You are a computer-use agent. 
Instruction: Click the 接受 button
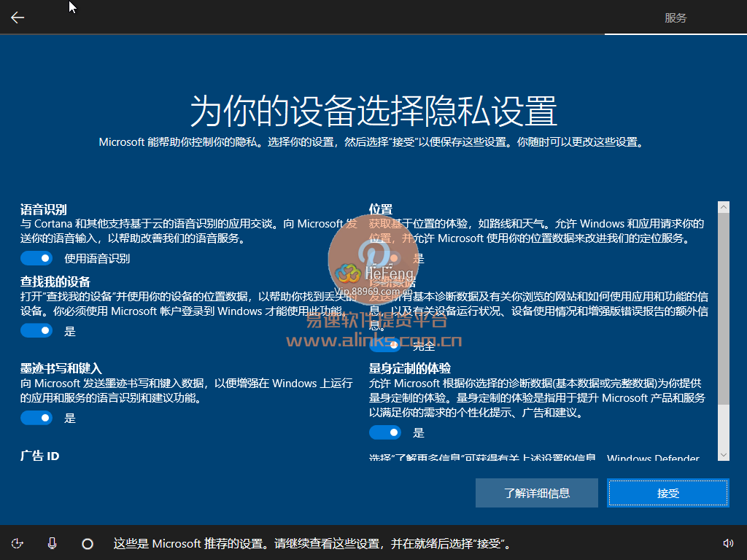(668, 493)
